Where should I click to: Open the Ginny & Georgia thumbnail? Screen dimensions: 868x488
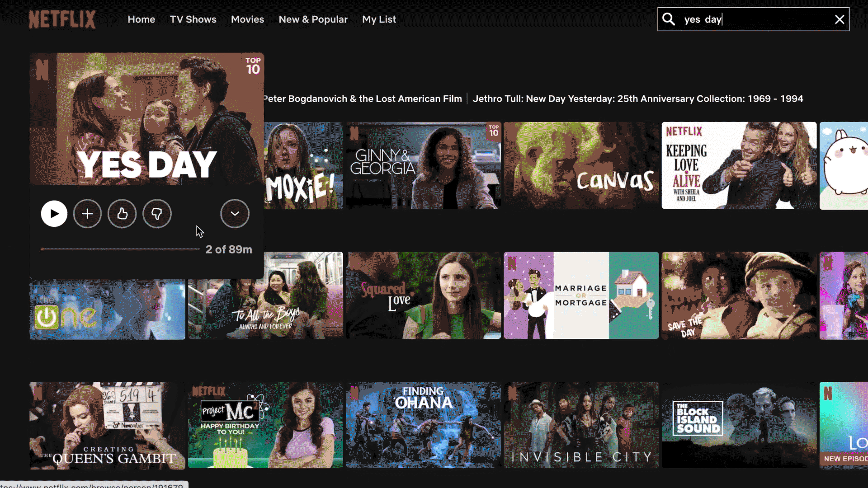tap(424, 165)
